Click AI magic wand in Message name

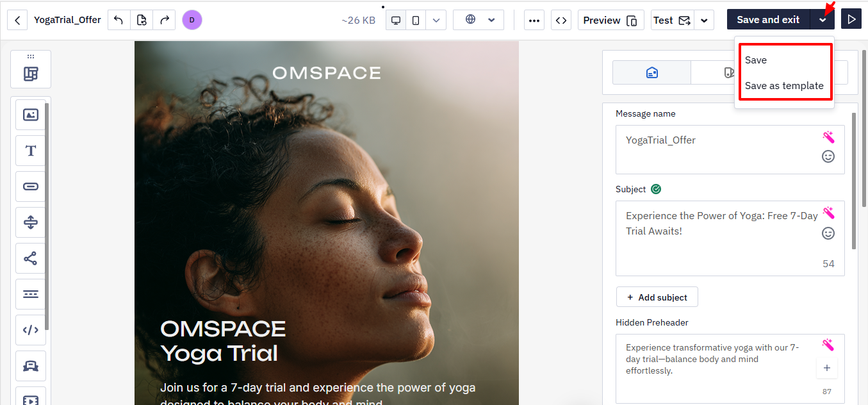(x=828, y=137)
